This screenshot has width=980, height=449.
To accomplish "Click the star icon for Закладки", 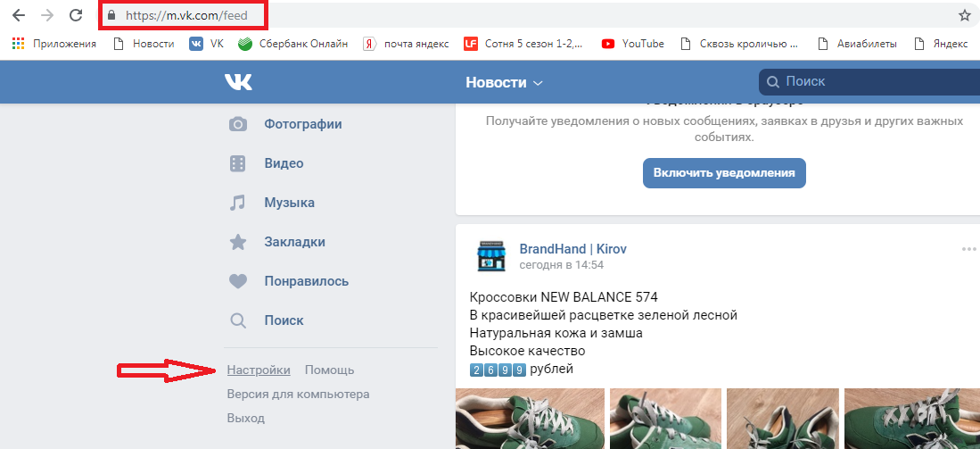I will (x=238, y=242).
